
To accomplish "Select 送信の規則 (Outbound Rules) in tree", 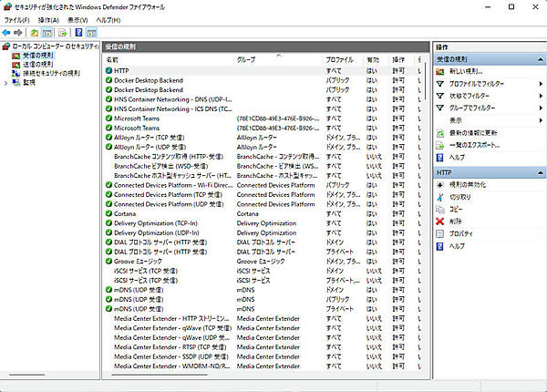I will click(38, 64).
